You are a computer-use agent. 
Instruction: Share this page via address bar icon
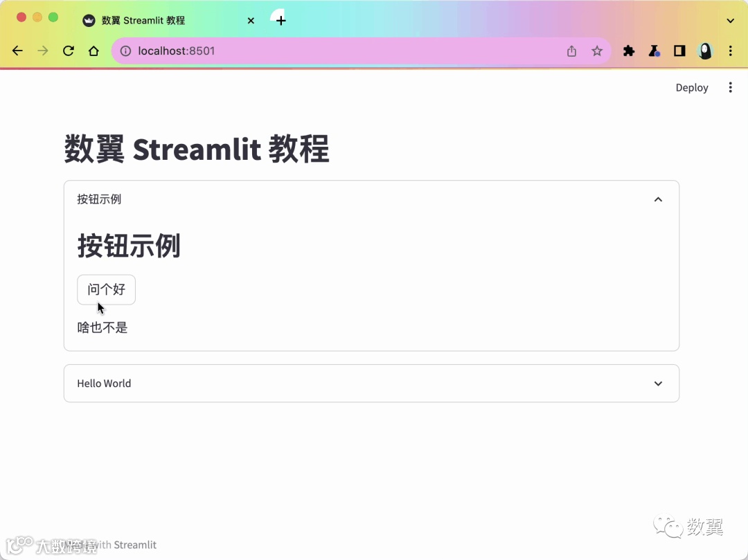point(571,51)
